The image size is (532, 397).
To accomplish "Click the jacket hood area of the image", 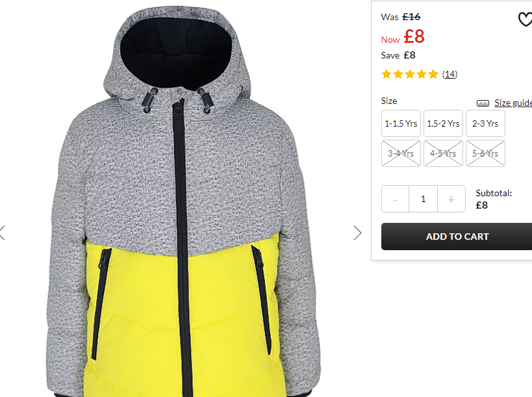I will (177, 51).
